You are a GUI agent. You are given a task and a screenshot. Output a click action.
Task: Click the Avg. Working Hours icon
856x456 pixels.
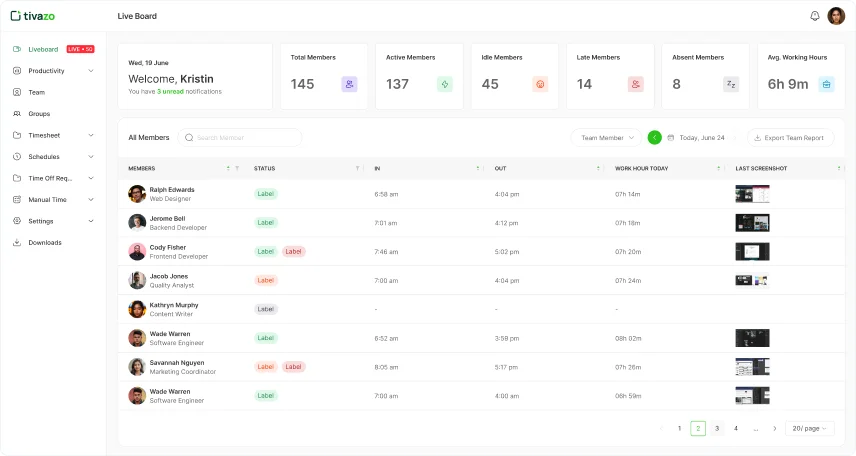tap(826, 85)
